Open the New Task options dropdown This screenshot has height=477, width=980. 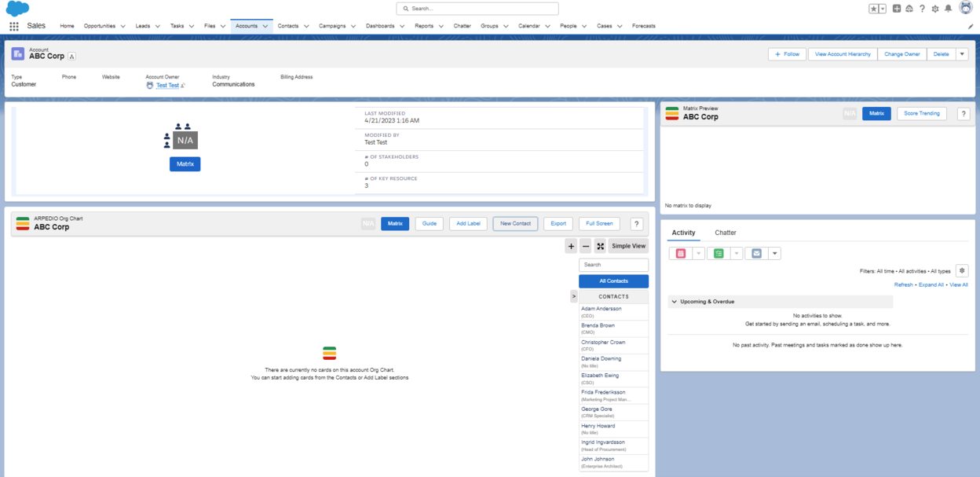(x=736, y=254)
